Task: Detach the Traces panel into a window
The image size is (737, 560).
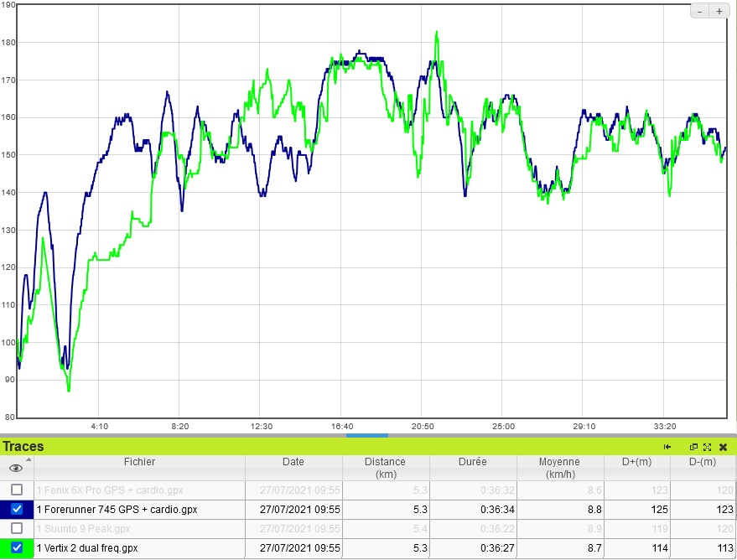Action: [x=694, y=447]
